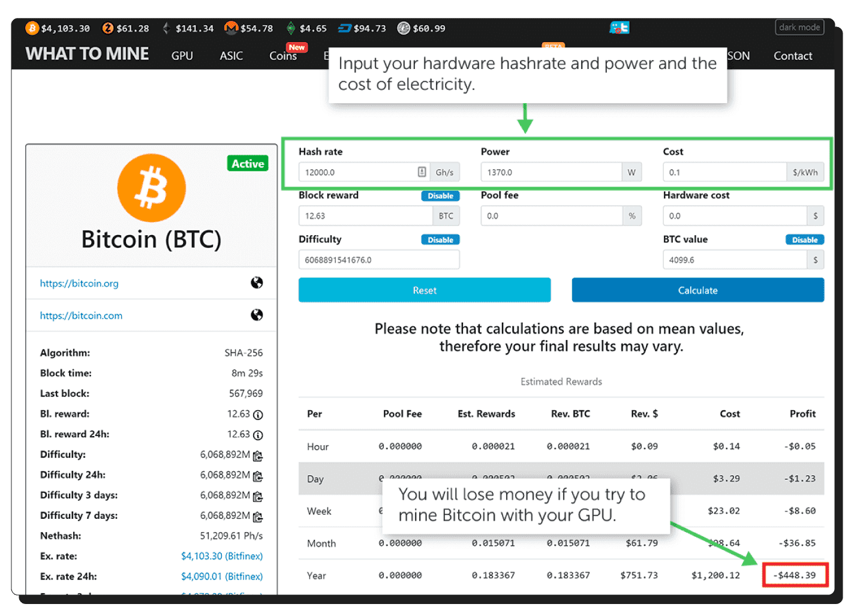This screenshot has height=616, width=854.
Task: Copy Difficulty 7 days value clipboard icon
Action: point(258,517)
